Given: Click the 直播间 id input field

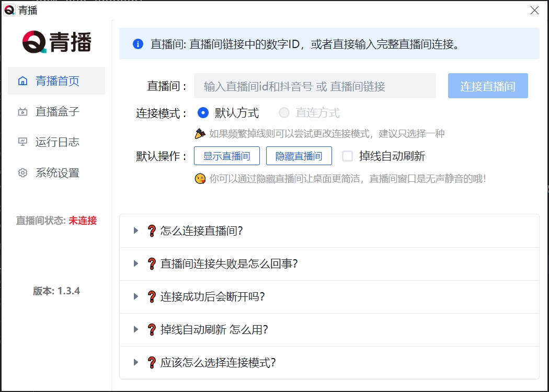Looking at the screenshot, I should (315, 86).
